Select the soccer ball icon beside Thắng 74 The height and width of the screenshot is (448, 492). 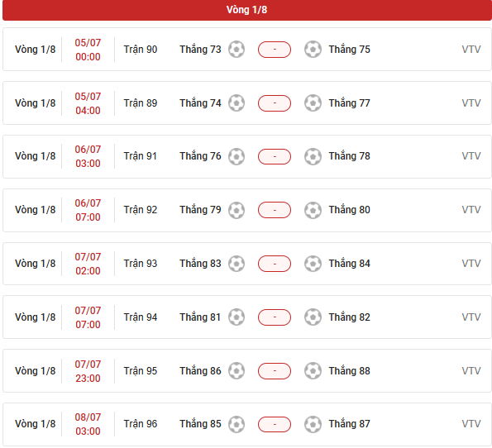[x=236, y=102]
